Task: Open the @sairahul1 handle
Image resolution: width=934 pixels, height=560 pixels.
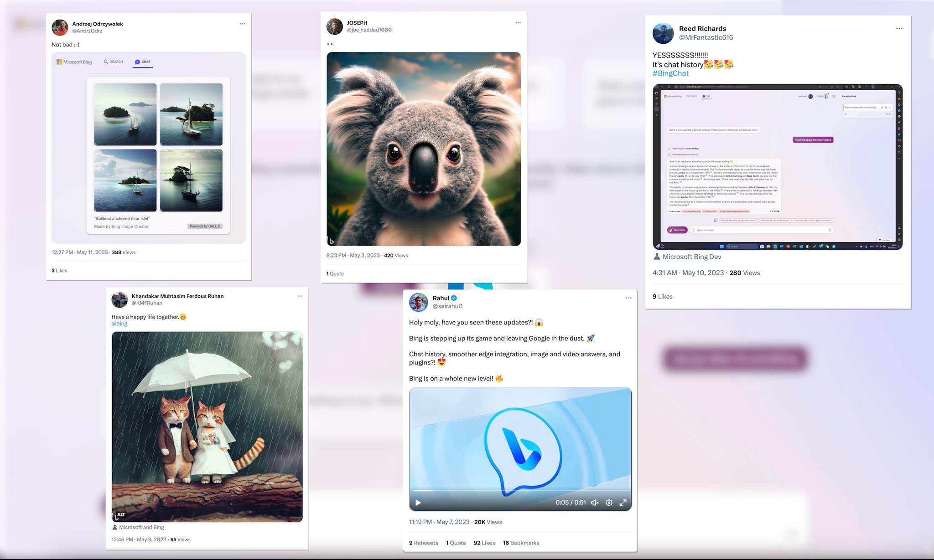Action: (x=447, y=306)
